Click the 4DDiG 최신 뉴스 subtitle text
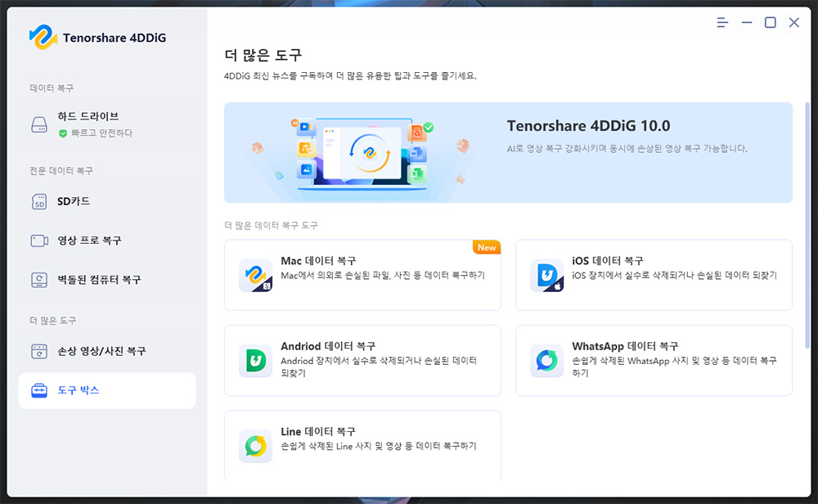This screenshot has width=818, height=504. 350,75
